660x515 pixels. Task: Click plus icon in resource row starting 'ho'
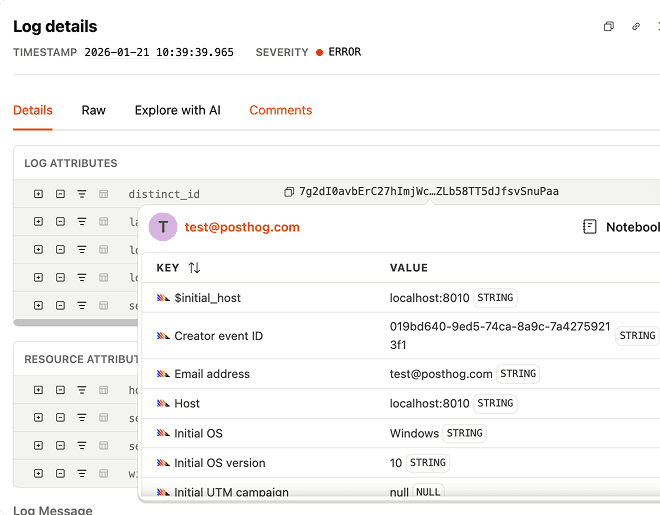click(38, 390)
